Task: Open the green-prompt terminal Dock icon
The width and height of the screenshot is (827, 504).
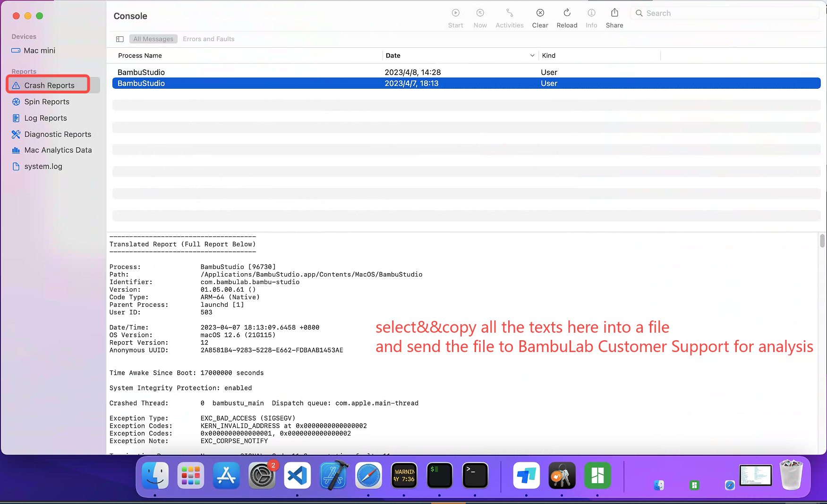Action: click(x=439, y=476)
